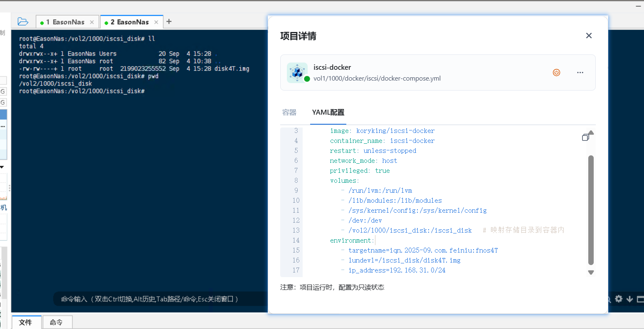Screen dimensions: 644x329
Task: Click the volume entry /sys/kernel/config:/sys/kernel/config
Action: coord(417,211)
